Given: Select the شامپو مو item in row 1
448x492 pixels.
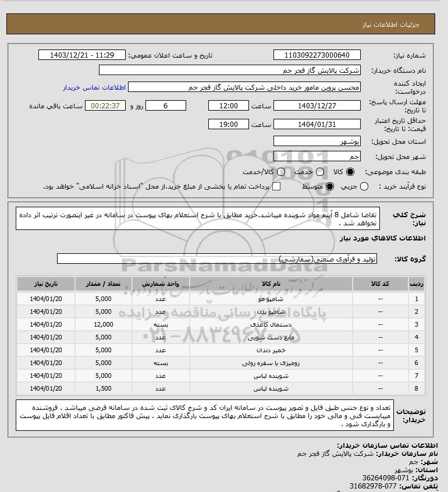Looking at the screenshot, I should tap(271, 299).
